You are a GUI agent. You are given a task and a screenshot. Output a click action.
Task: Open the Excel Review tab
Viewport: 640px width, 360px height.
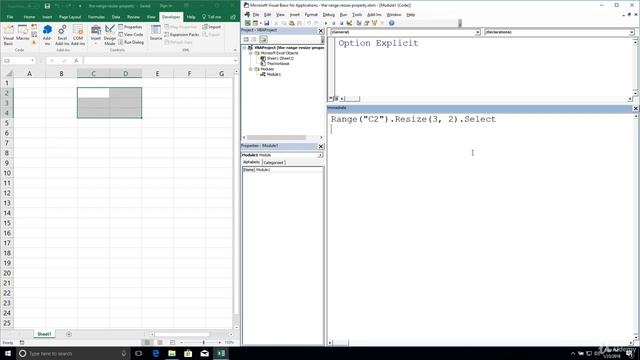[x=133, y=17]
